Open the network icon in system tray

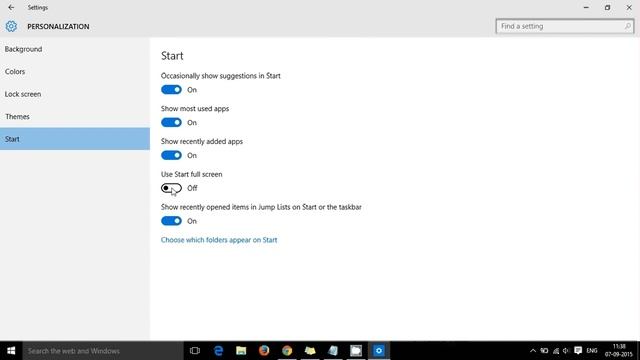tap(556, 351)
